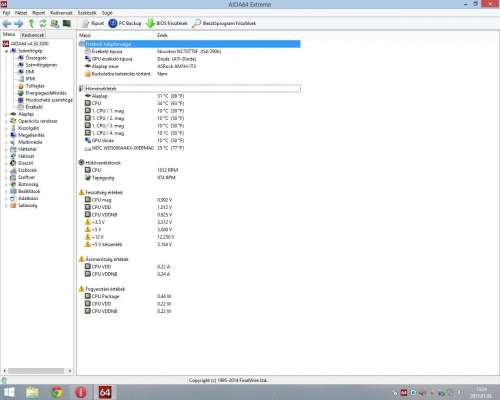Open the Windows Start button
Viewport: 500px width, 400px height.
[x=9, y=392]
